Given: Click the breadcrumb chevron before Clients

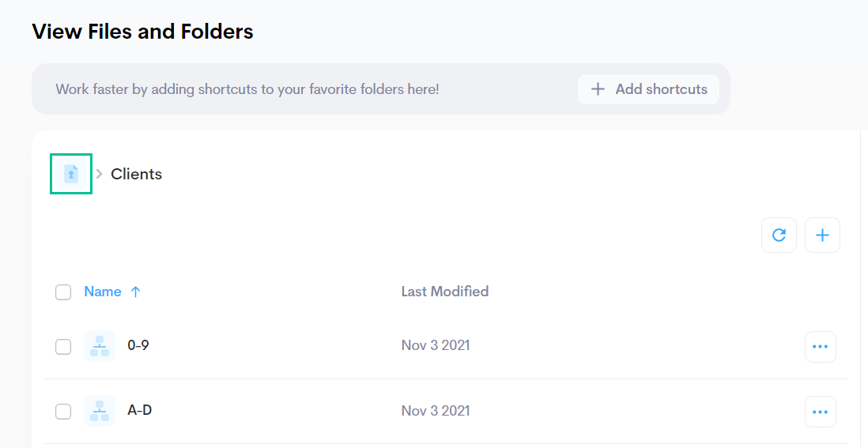Looking at the screenshot, I should [99, 174].
